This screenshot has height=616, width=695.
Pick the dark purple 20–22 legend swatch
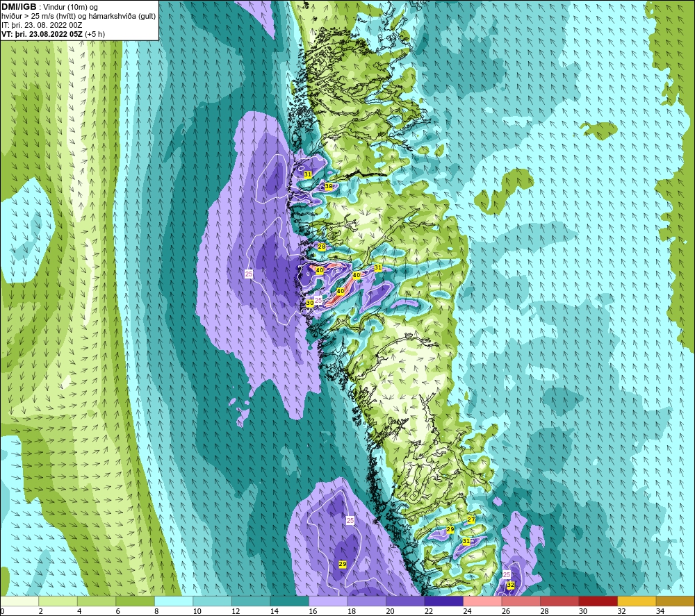tap(405, 601)
